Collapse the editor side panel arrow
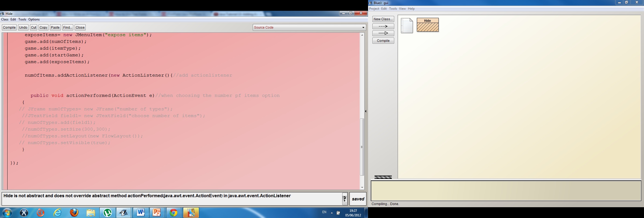Screen dimensions: 644x218 click(366, 111)
